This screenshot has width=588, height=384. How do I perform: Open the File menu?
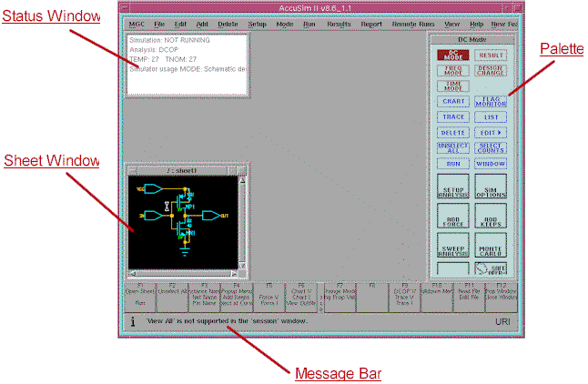click(x=159, y=24)
